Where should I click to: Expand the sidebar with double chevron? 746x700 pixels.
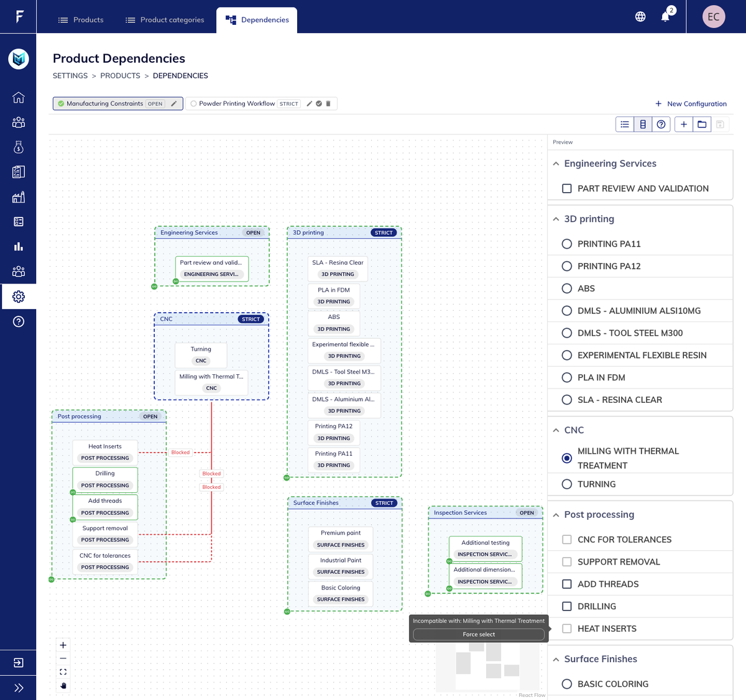pos(19,688)
